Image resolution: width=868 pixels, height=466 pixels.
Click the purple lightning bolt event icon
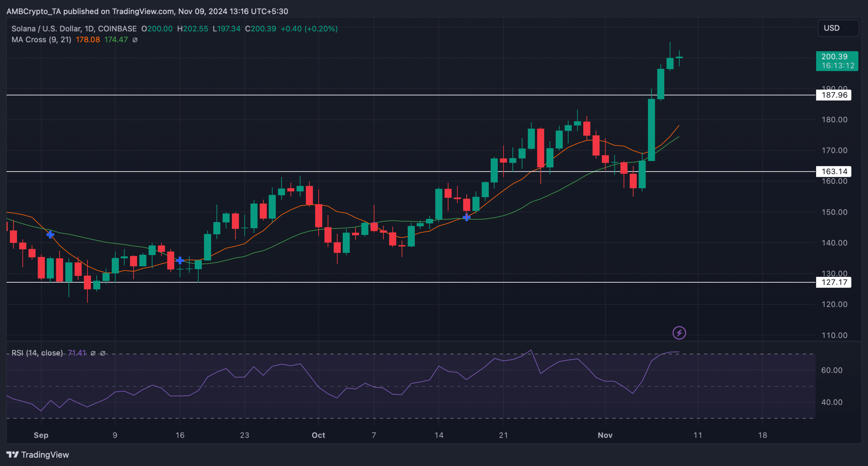(679, 333)
